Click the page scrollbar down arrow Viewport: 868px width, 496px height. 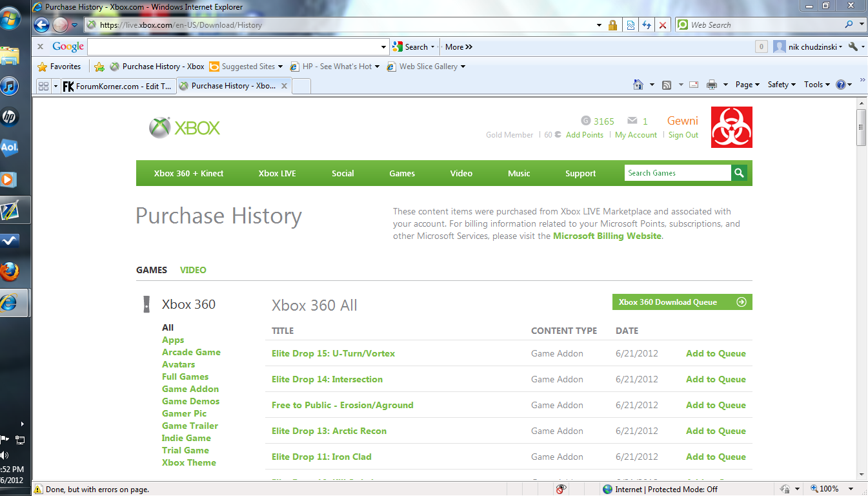(862, 475)
